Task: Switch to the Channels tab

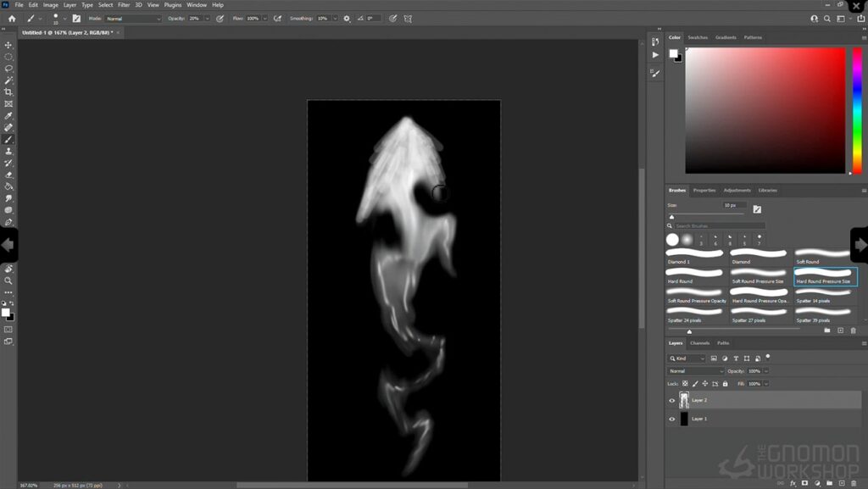Action: [x=699, y=343]
